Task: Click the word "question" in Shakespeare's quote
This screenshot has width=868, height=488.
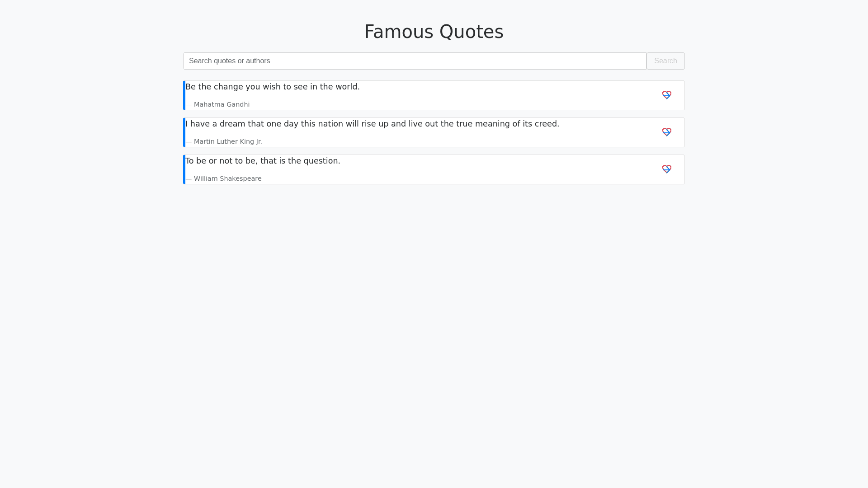Action: [x=320, y=161]
